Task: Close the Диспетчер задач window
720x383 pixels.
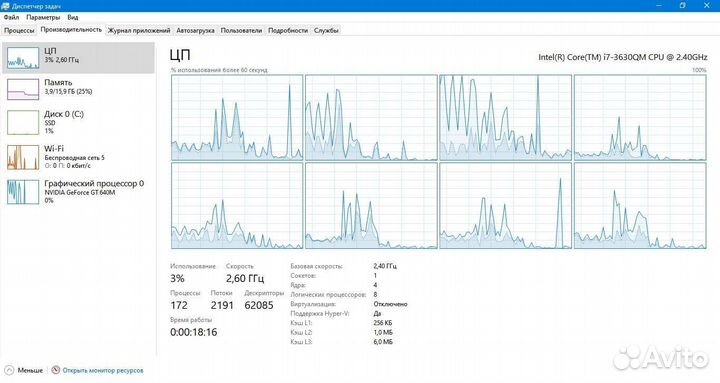Action: tap(707, 6)
